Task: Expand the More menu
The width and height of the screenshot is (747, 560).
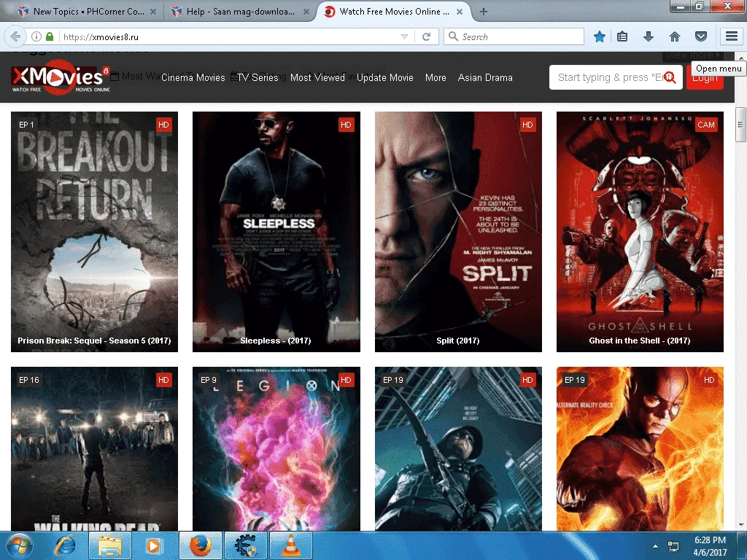Action: [x=436, y=77]
